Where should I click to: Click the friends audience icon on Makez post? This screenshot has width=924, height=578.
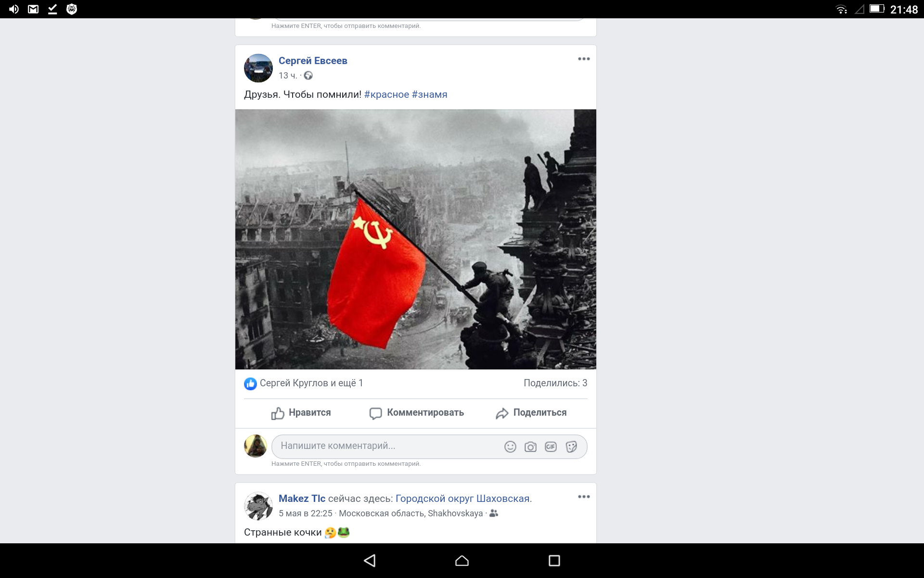(494, 513)
